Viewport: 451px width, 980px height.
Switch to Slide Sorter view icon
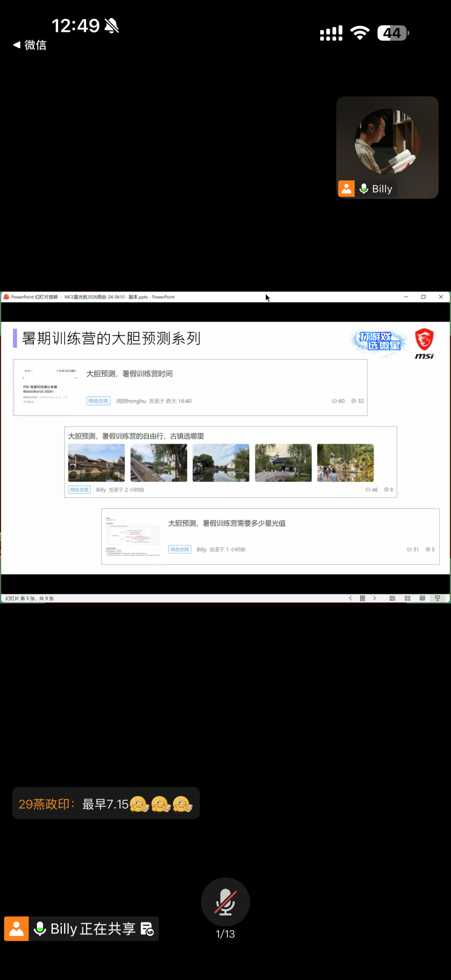(x=408, y=598)
